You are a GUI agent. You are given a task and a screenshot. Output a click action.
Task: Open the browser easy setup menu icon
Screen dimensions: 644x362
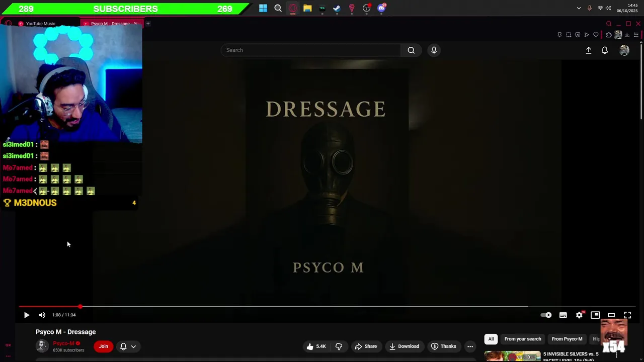point(636,35)
